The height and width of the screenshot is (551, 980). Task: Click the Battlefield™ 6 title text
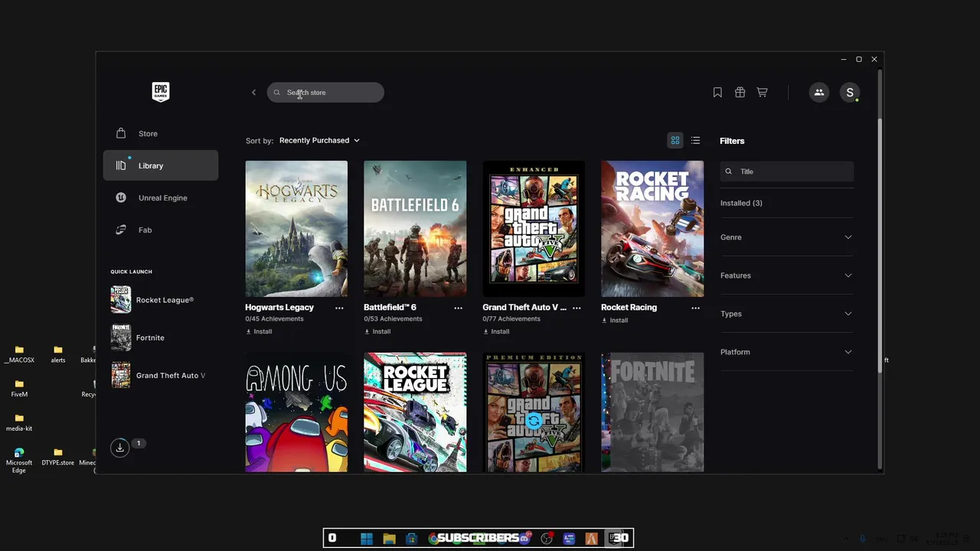pyautogui.click(x=390, y=308)
